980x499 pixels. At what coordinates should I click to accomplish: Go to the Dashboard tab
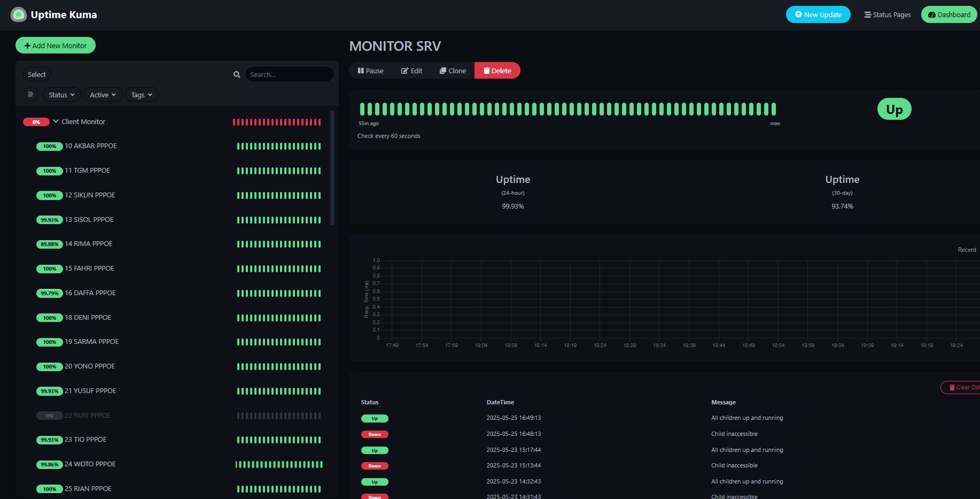(949, 14)
